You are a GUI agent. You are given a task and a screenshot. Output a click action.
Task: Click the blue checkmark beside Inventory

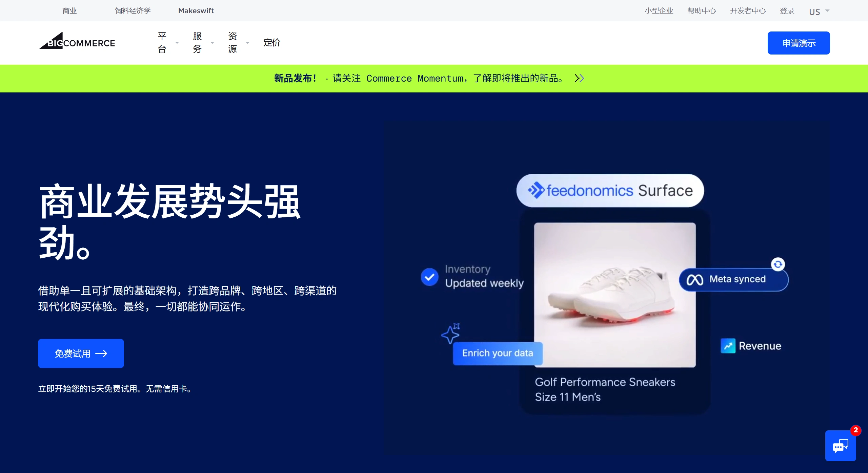429,277
